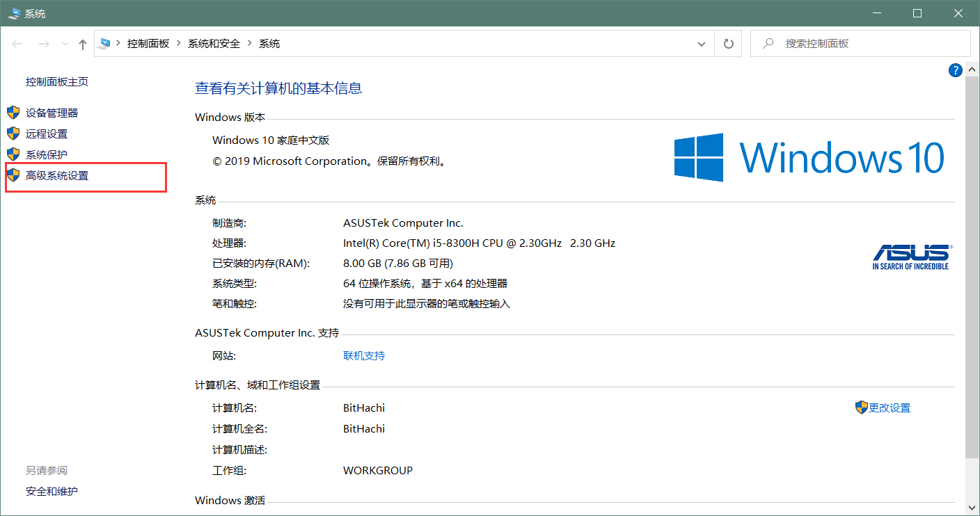Click the © 2019 Microsoft Corporation copyright text
The height and width of the screenshot is (516, 980).
(x=329, y=161)
